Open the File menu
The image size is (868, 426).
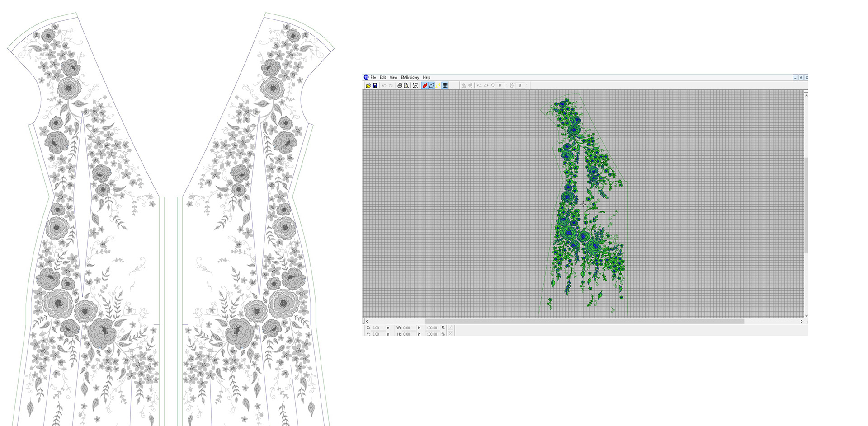click(x=373, y=77)
